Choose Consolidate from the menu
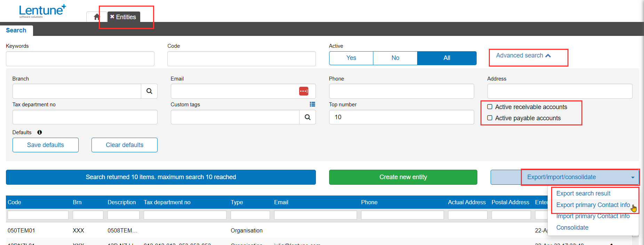The width and height of the screenshot is (644, 245). (x=572, y=228)
